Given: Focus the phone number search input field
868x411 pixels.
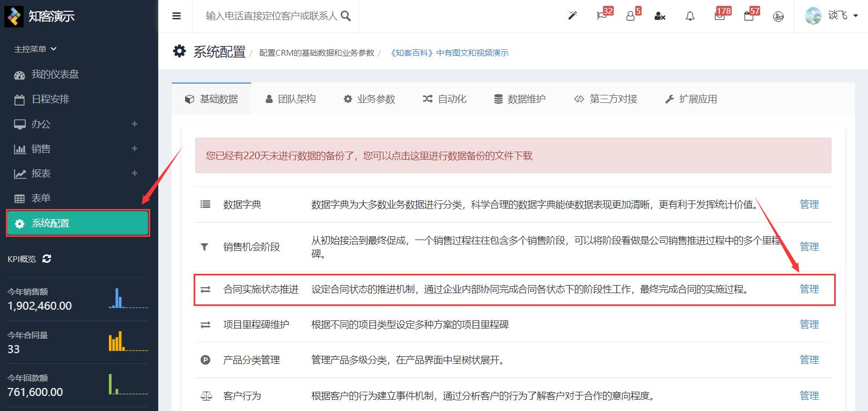Looking at the screenshot, I should (x=271, y=16).
